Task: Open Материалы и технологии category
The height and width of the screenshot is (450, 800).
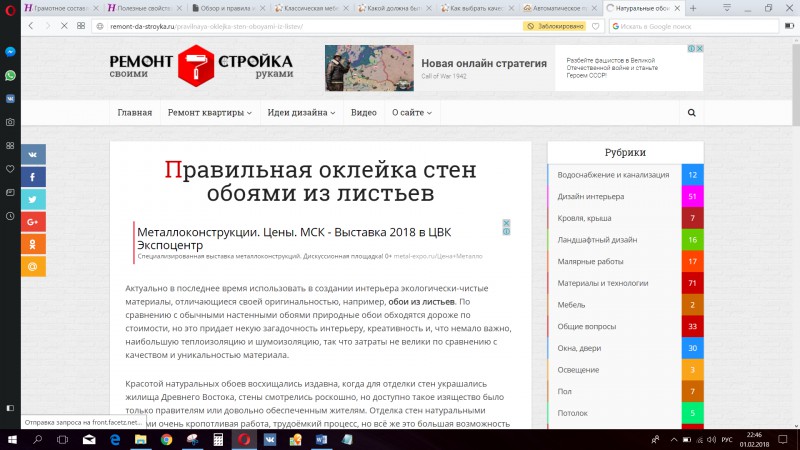Action: [x=603, y=283]
